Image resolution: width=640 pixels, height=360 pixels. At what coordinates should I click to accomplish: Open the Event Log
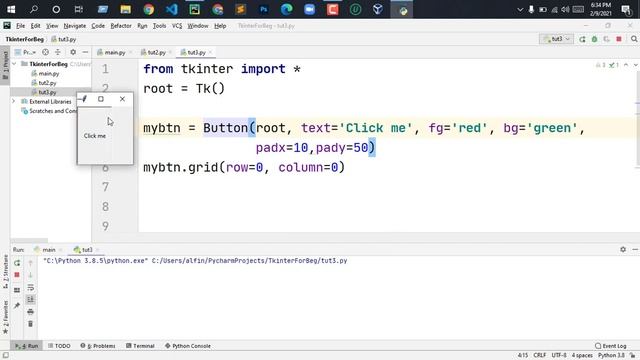pos(611,346)
